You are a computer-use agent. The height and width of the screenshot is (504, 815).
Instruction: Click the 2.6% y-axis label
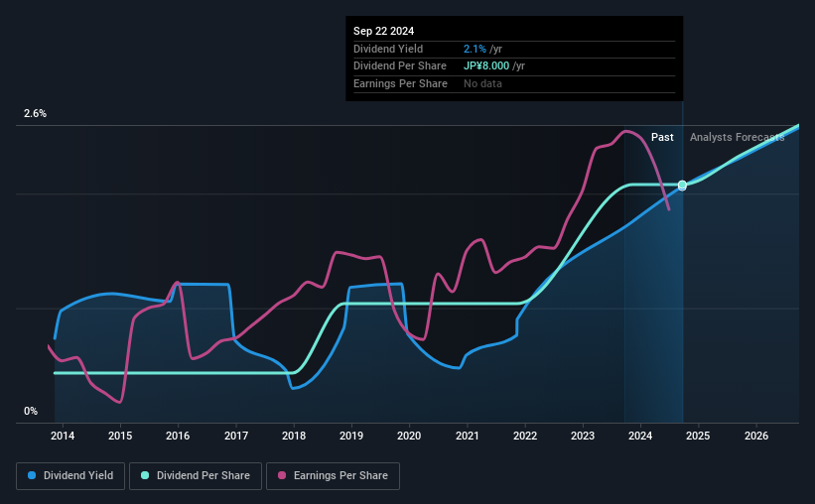tap(35, 113)
